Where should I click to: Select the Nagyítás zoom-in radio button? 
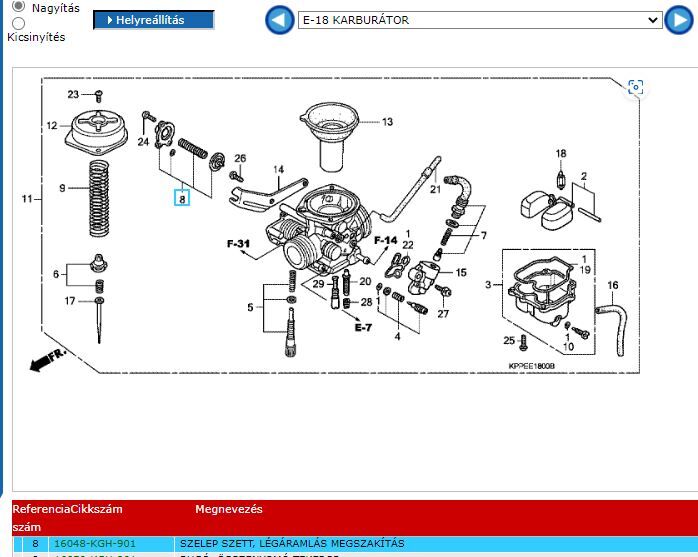point(18,6)
